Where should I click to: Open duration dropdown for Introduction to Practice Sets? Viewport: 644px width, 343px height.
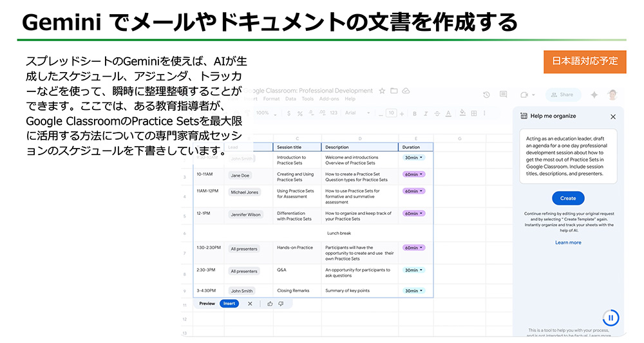[x=413, y=158]
